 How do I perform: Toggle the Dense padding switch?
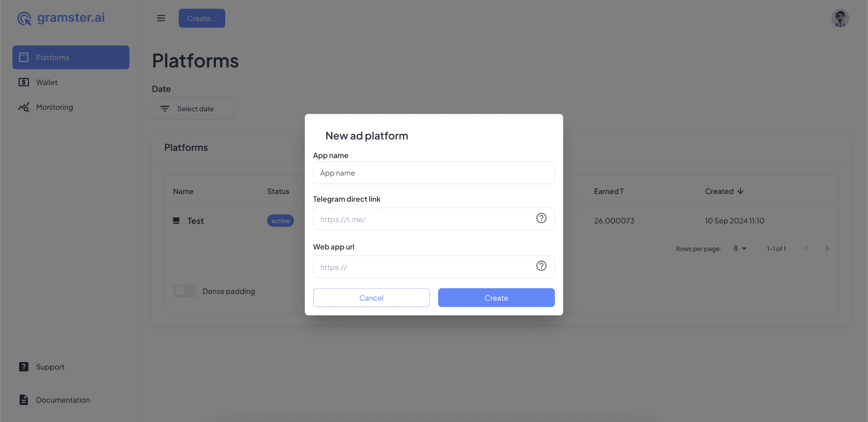[x=185, y=291]
